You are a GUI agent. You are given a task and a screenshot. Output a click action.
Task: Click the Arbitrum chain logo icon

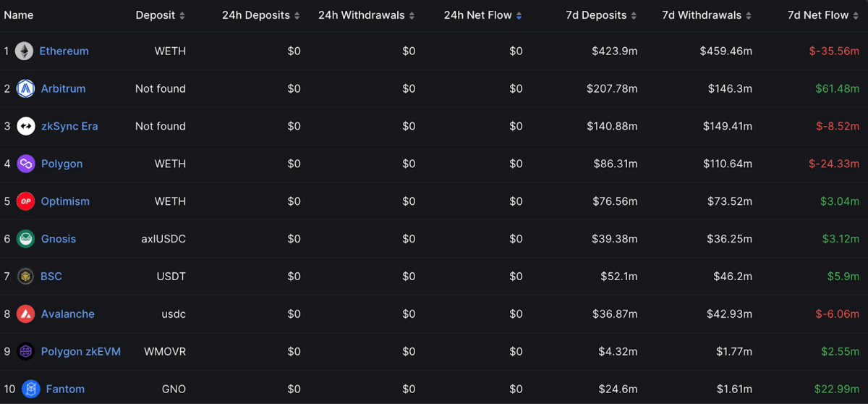coord(26,89)
